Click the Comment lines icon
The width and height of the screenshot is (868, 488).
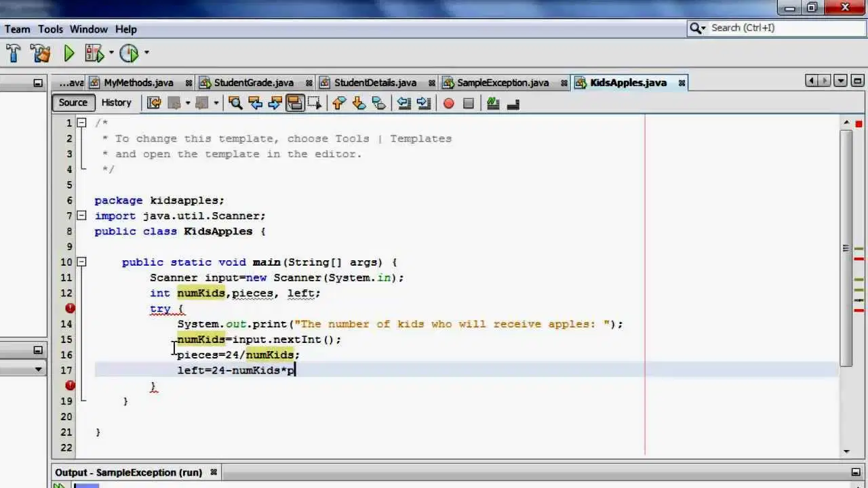(493, 103)
